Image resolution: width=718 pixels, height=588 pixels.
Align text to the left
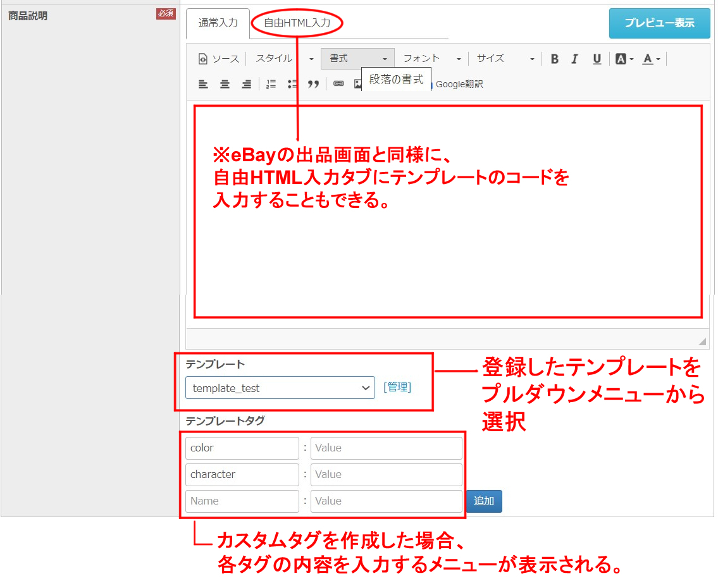[x=203, y=83]
